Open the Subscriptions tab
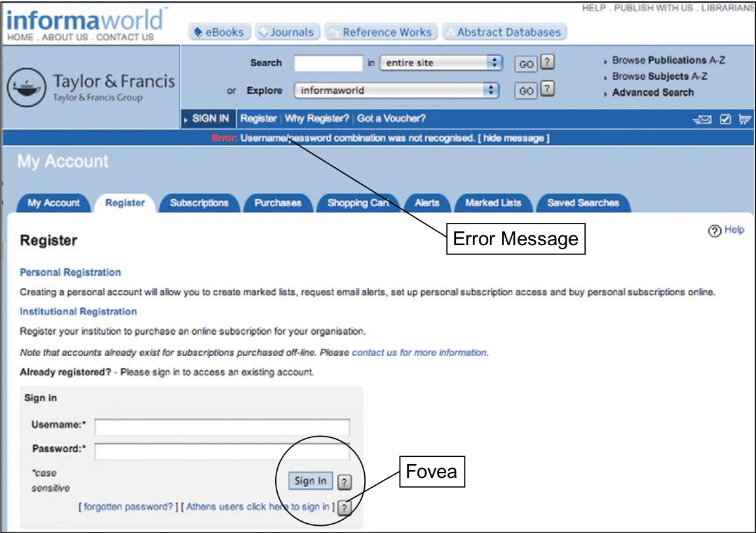 click(x=199, y=203)
